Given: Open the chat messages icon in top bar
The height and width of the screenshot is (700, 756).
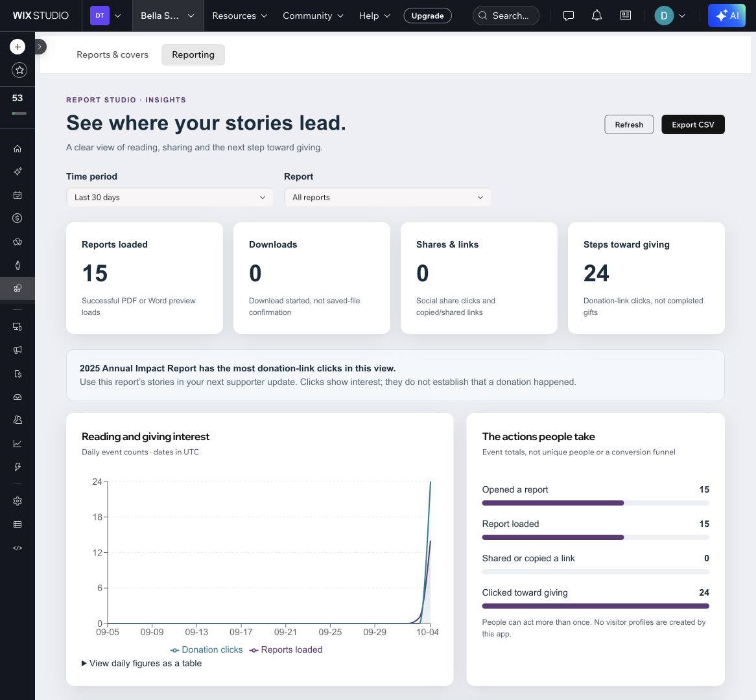Looking at the screenshot, I should click(x=569, y=16).
